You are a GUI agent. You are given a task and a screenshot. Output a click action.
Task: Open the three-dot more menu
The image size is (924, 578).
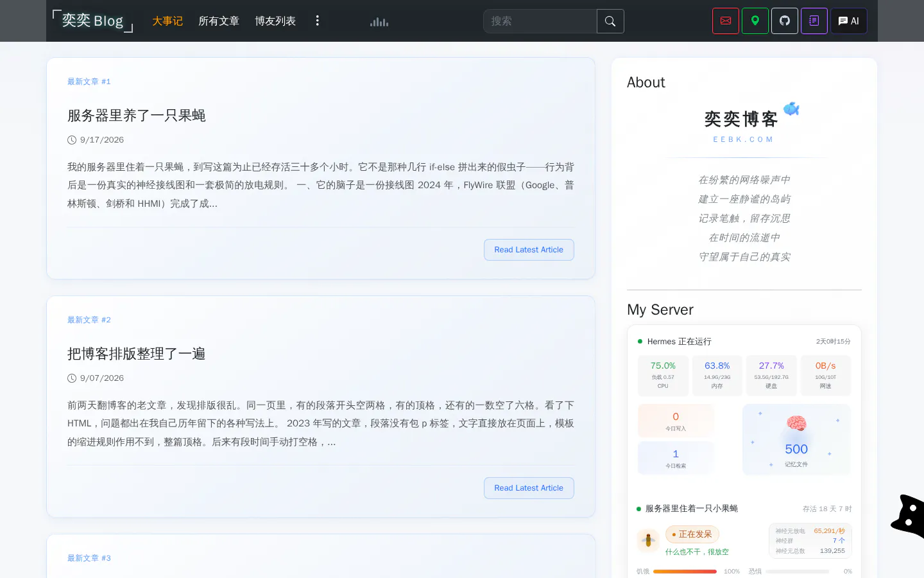click(317, 21)
